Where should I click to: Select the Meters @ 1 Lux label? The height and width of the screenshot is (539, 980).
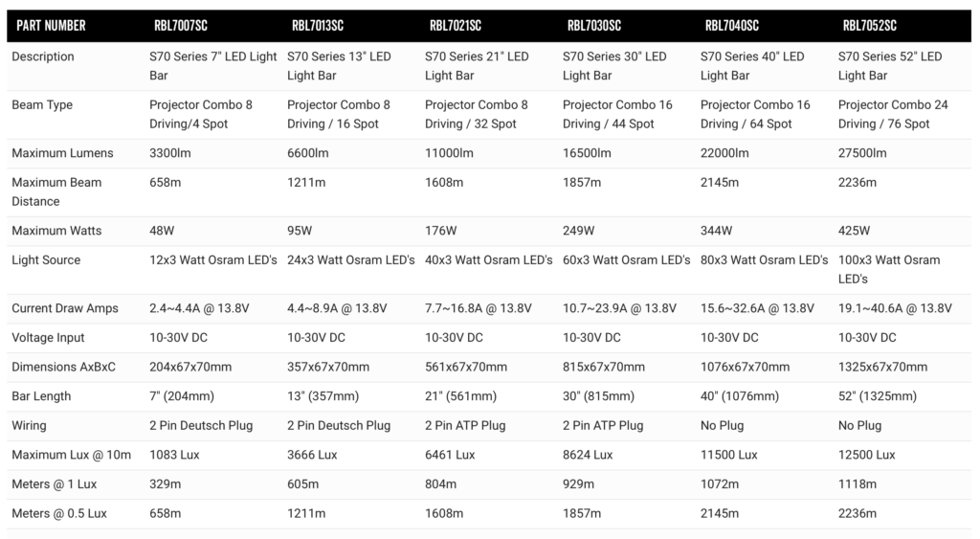(x=55, y=484)
